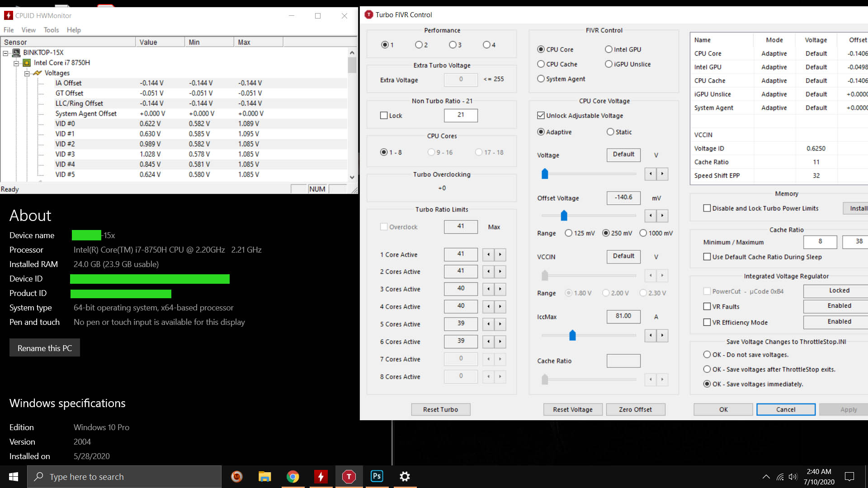The image size is (868, 488).
Task: Open Settings gear in taskbar
Action: pos(405,476)
